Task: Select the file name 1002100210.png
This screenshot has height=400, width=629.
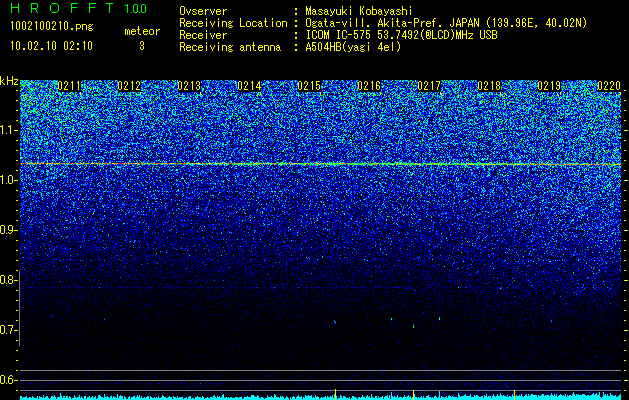Action: [52, 27]
